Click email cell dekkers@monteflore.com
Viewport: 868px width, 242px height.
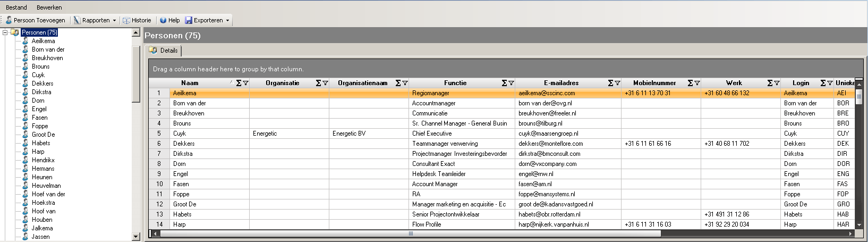tap(568, 144)
